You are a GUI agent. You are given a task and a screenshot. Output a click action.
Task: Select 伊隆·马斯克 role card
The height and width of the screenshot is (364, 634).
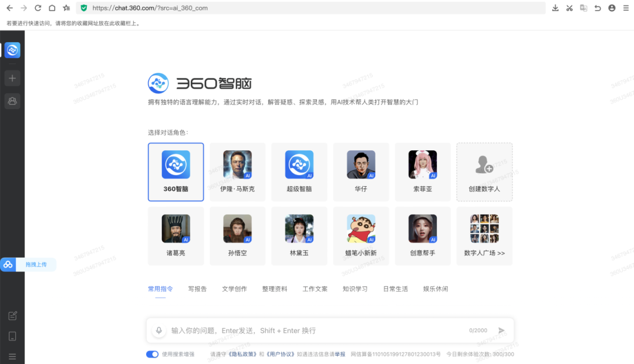(x=237, y=172)
